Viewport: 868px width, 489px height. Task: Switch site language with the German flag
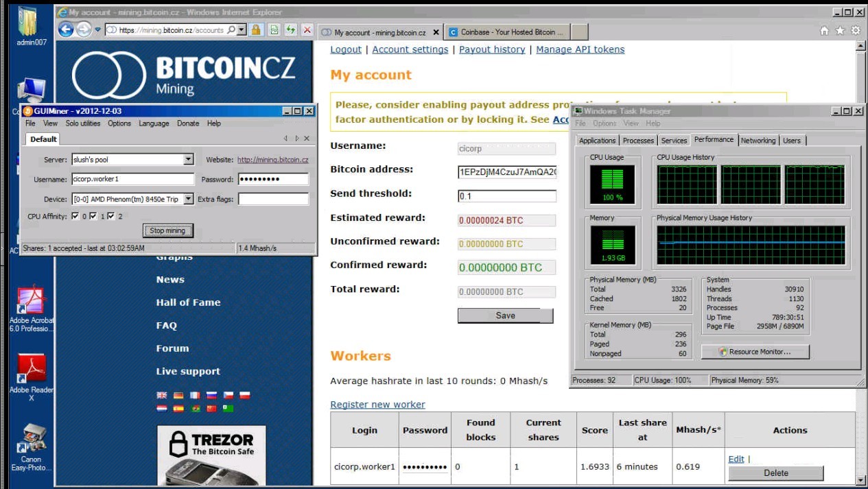coord(178,395)
